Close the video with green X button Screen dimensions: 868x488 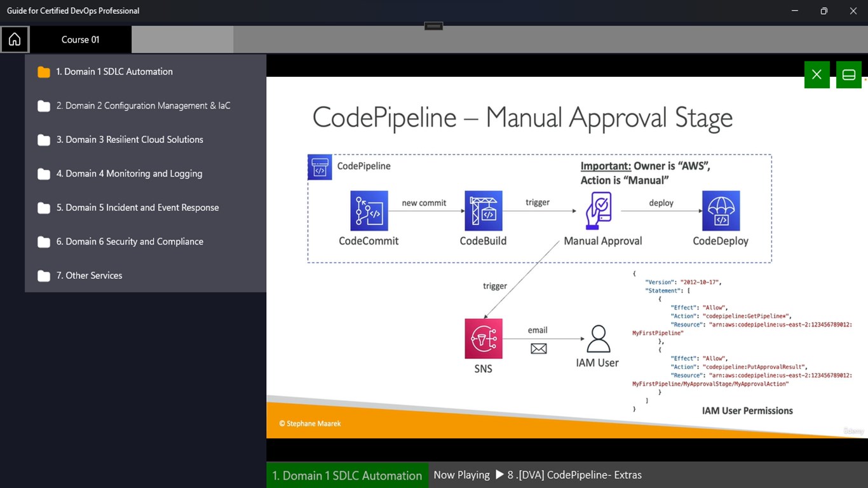817,74
